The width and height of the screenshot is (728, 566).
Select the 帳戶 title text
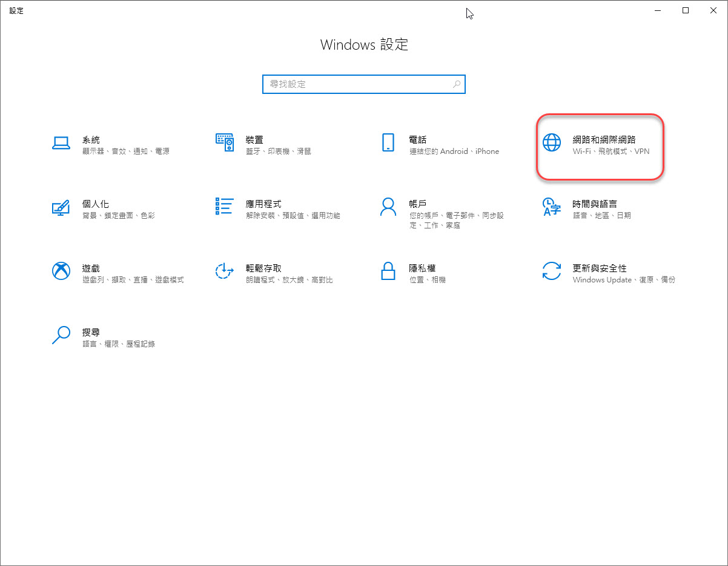tap(418, 204)
